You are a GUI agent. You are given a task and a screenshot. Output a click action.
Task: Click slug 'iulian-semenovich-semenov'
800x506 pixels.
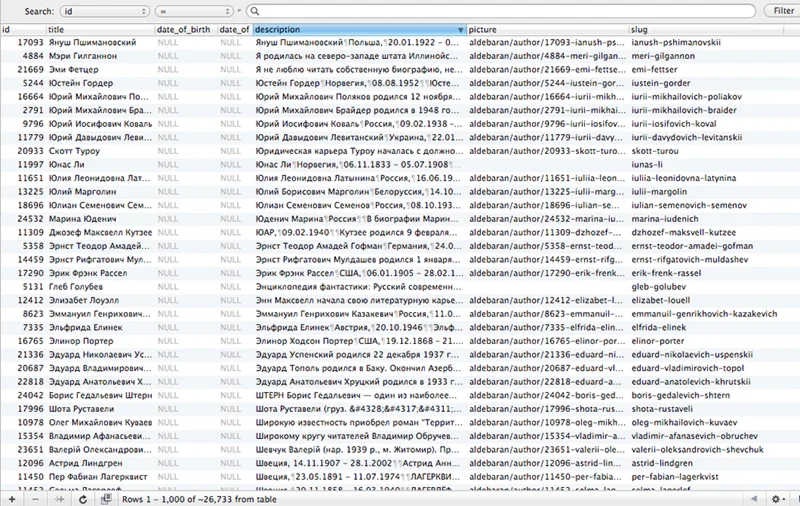point(689,205)
